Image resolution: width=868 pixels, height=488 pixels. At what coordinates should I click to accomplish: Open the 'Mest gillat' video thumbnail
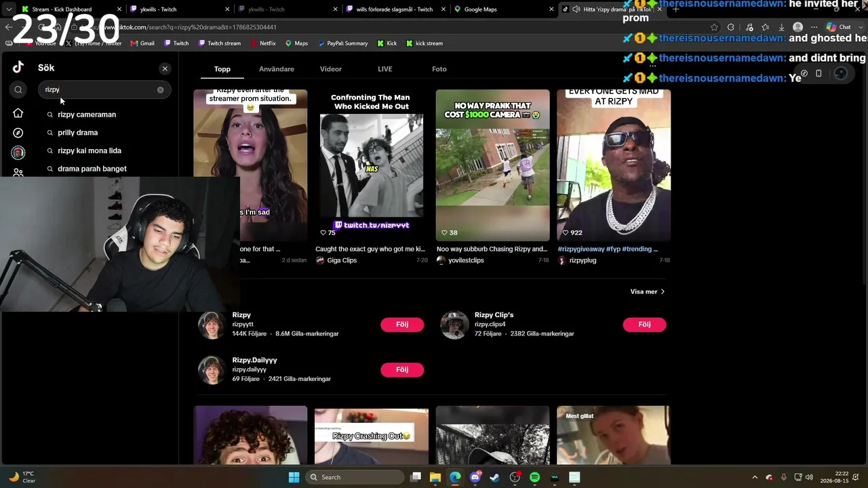click(614, 435)
